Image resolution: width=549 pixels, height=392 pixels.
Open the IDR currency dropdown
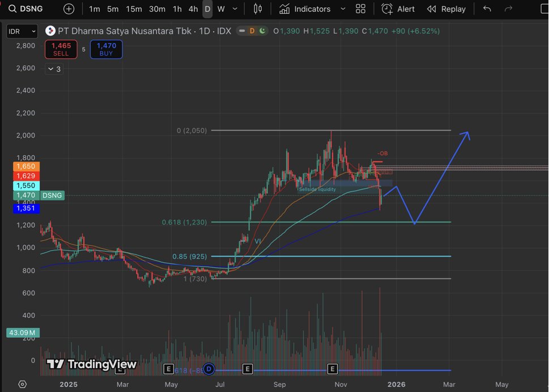22,32
